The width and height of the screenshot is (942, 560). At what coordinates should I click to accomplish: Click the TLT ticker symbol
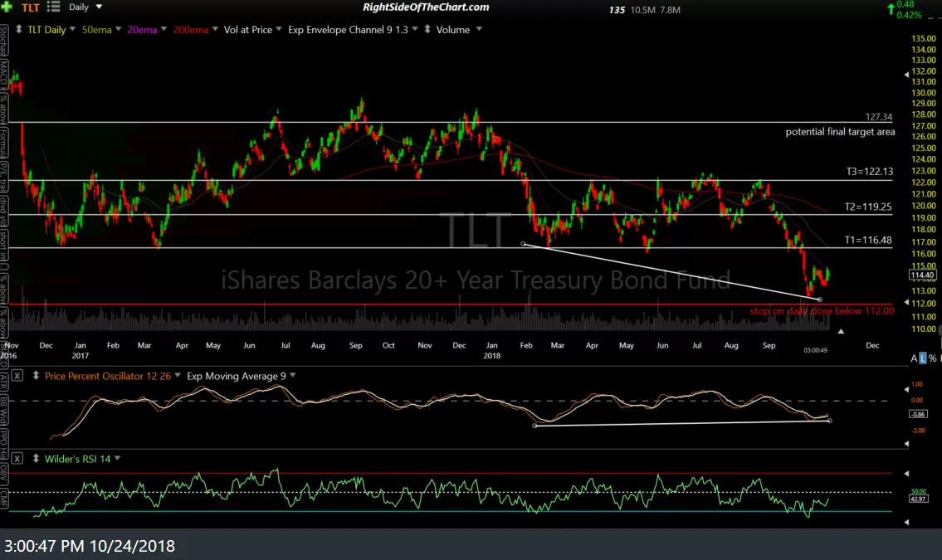click(31, 7)
